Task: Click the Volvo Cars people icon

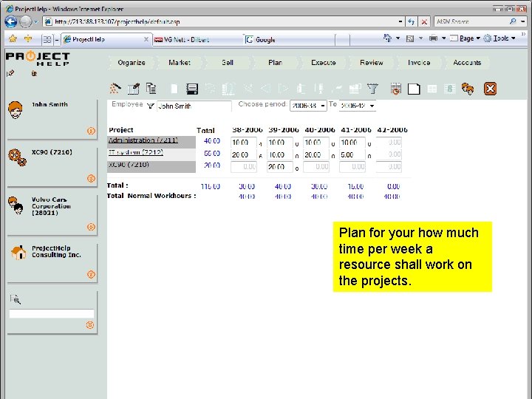Action: point(16,205)
